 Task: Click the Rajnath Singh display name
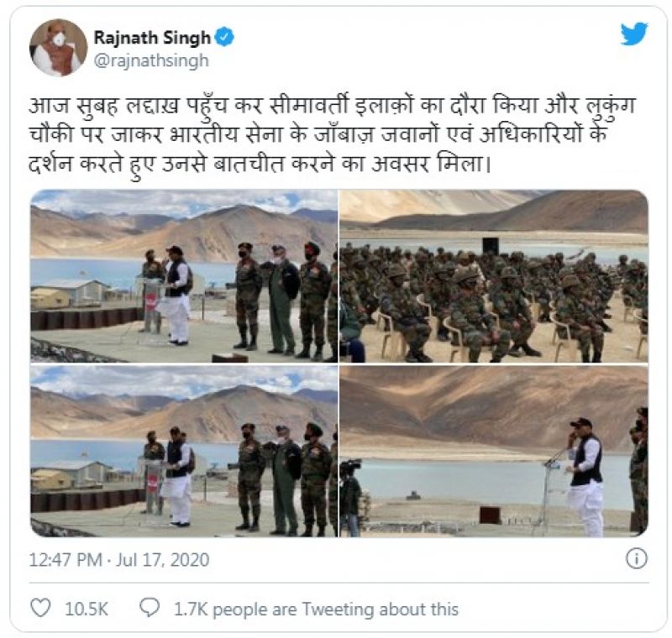click(x=152, y=38)
